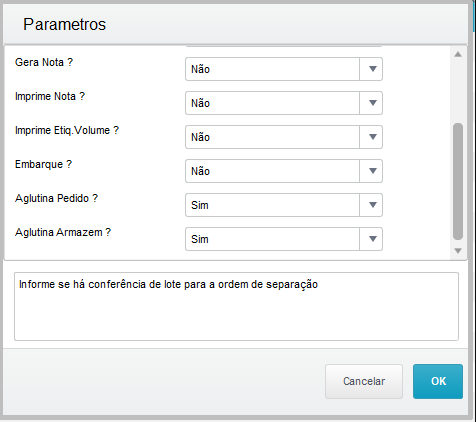Screen dimensions: 476x422
Task: Click the Parametros dialog title
Action: point(64,24)
